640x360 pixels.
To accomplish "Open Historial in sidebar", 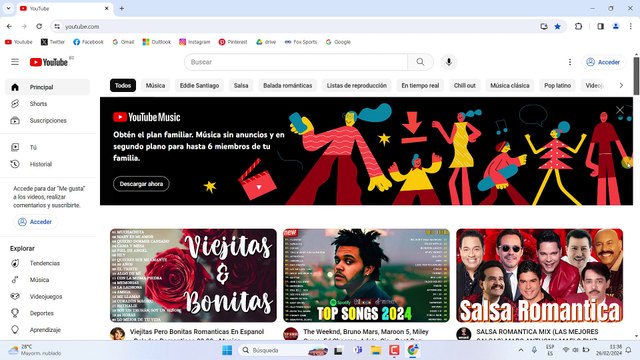I will point(47,164).
